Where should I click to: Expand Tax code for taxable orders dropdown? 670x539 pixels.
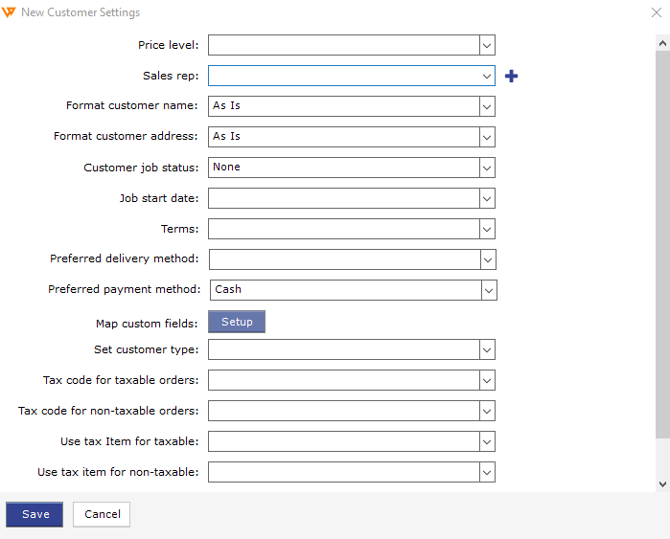coord(487,381)
